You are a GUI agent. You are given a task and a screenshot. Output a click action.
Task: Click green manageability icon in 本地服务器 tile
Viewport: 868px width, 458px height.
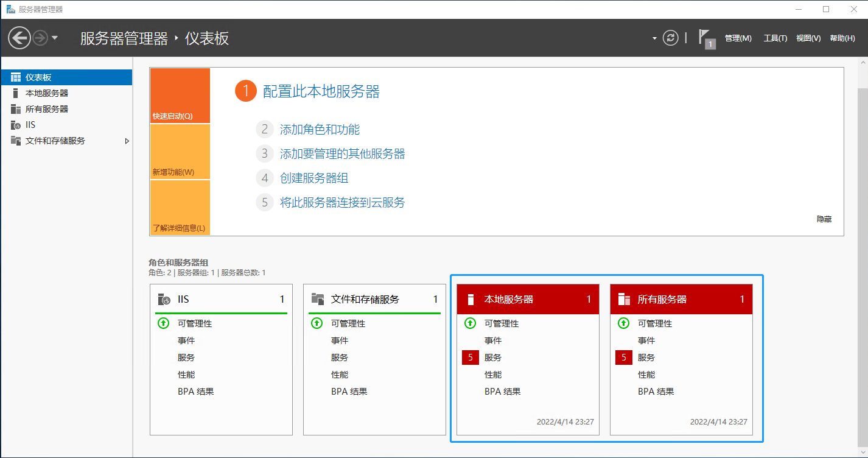click(470, 323)
